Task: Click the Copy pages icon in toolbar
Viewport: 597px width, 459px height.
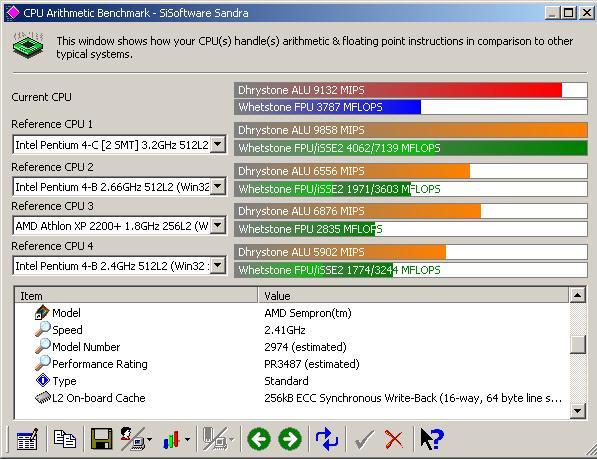Action: tap(64, 439)
